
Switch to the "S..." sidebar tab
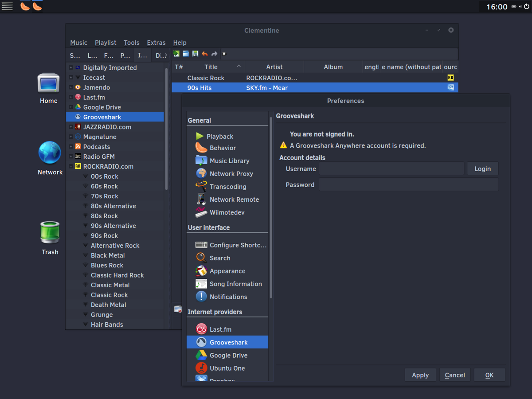click(x=75, y=55)
